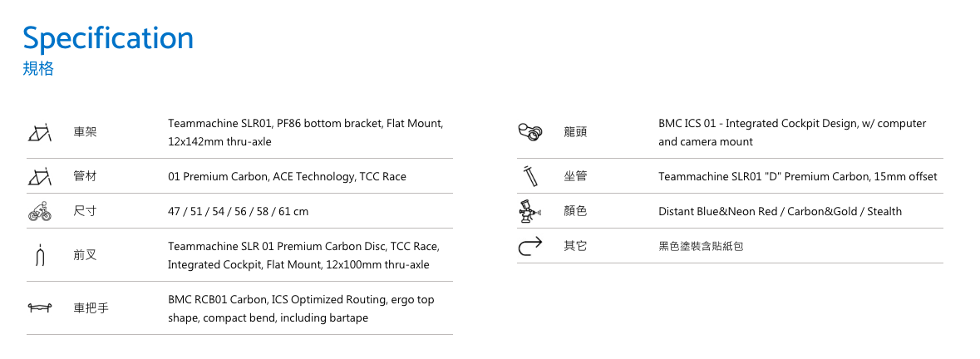The height and width of the screenshot is (359, 980).
Task: Click the 規格 subtitle text
Action: pos(38,69)
